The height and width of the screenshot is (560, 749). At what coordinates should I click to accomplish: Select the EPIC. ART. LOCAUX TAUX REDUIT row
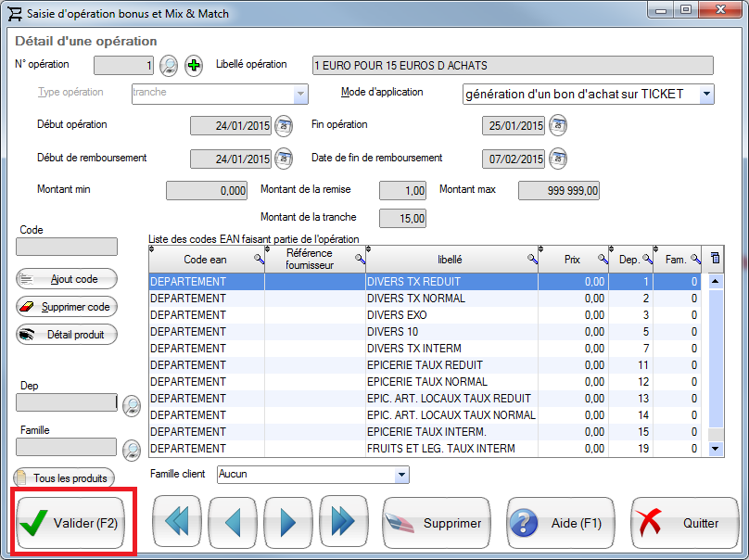click(425, 399)
